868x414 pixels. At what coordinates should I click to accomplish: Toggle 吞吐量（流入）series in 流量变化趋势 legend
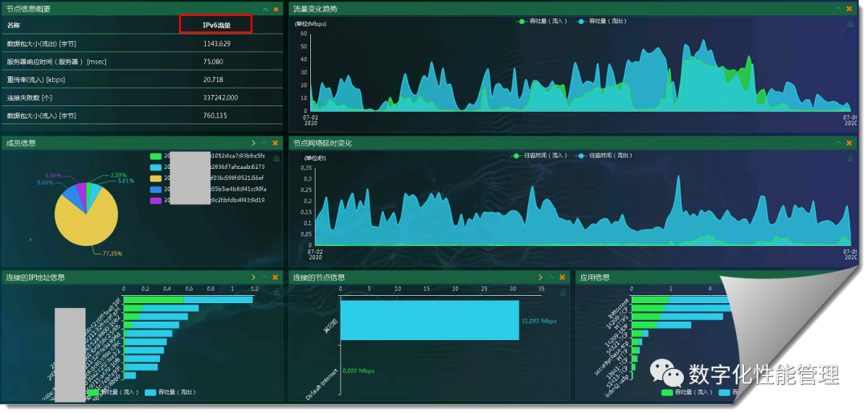point(542,21)
